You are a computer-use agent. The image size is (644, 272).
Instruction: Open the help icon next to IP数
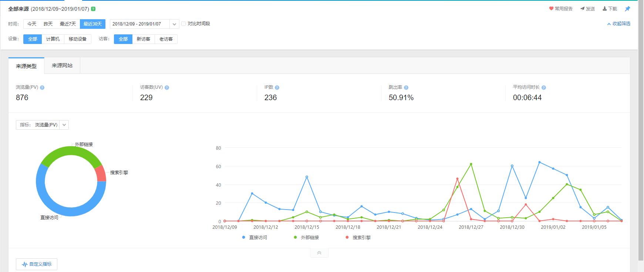(277, 88)
